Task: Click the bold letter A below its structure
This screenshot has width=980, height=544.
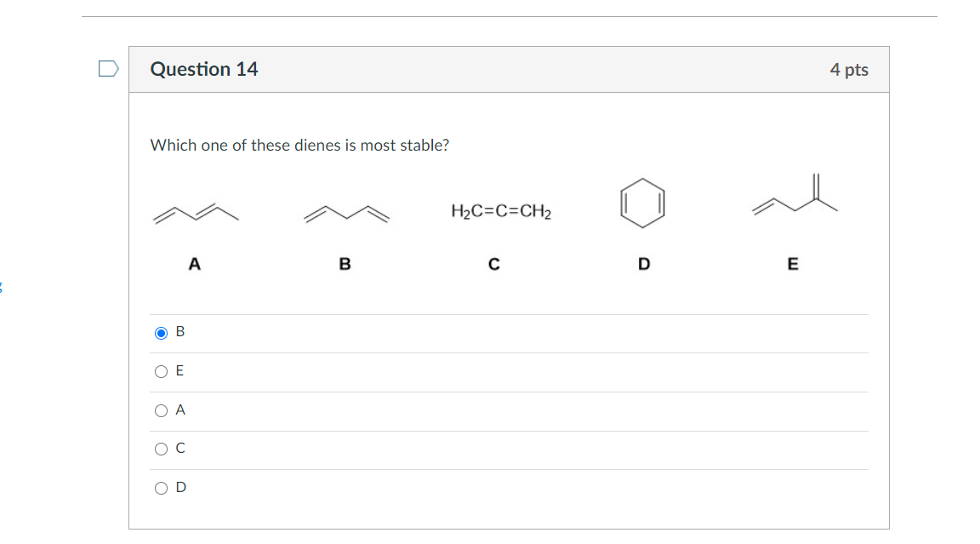Action: click(x=196, y=264)
